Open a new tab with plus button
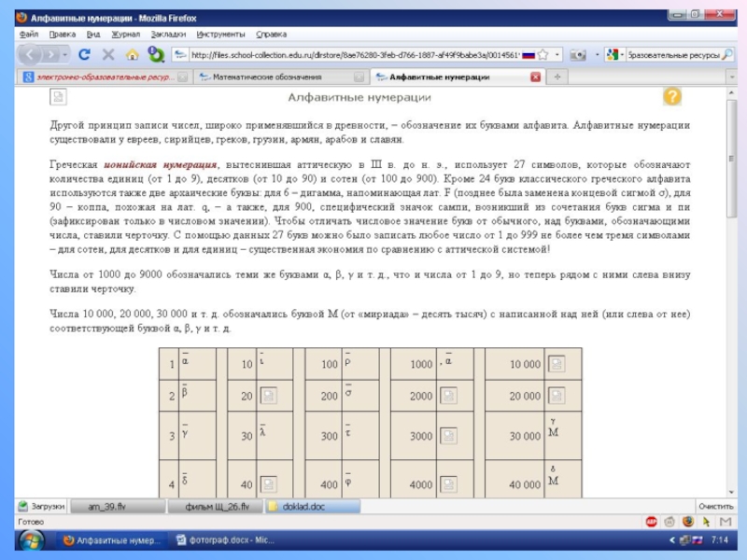This screenshot has width=747, height=560. point(557,77)
